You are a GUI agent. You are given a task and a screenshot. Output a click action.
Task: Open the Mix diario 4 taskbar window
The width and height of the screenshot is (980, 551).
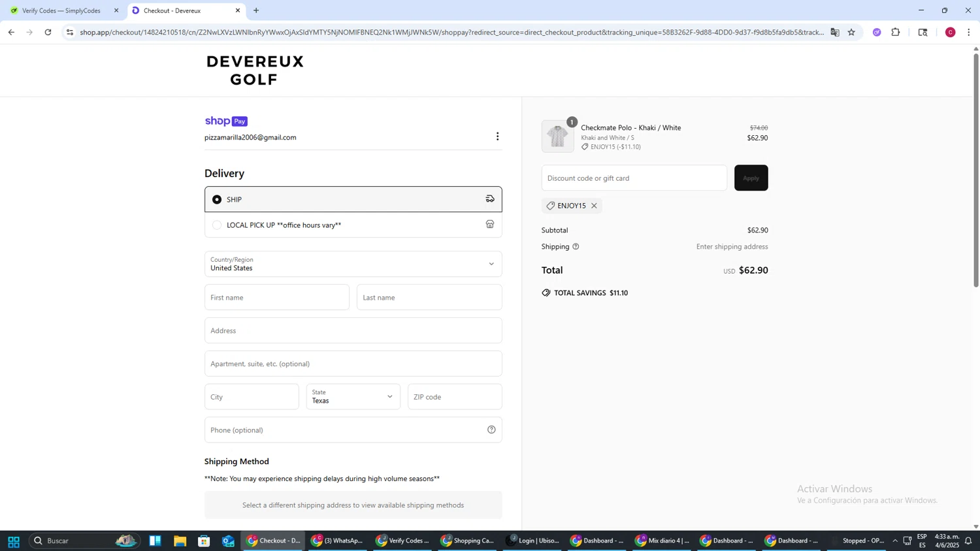point(662,541)
